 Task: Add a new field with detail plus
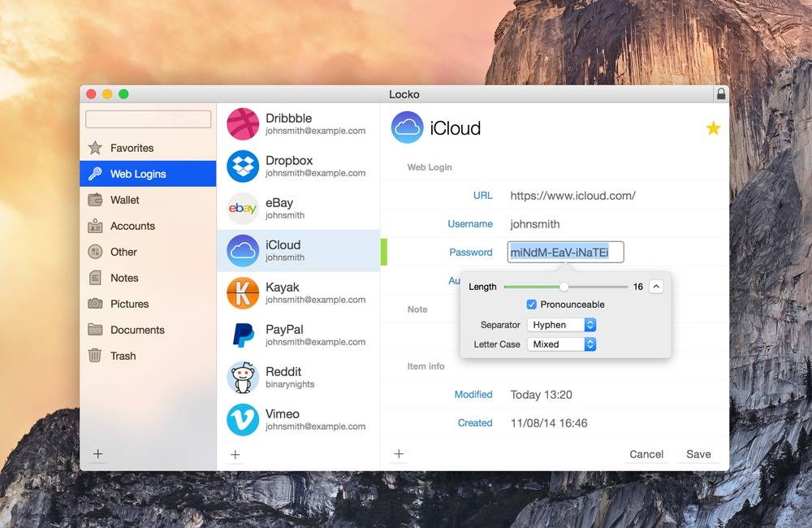tap(399, 454)
